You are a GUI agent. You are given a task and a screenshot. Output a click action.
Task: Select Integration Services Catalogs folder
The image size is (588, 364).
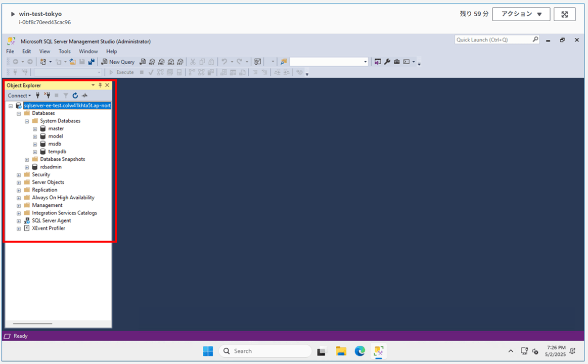click(65, 213)
